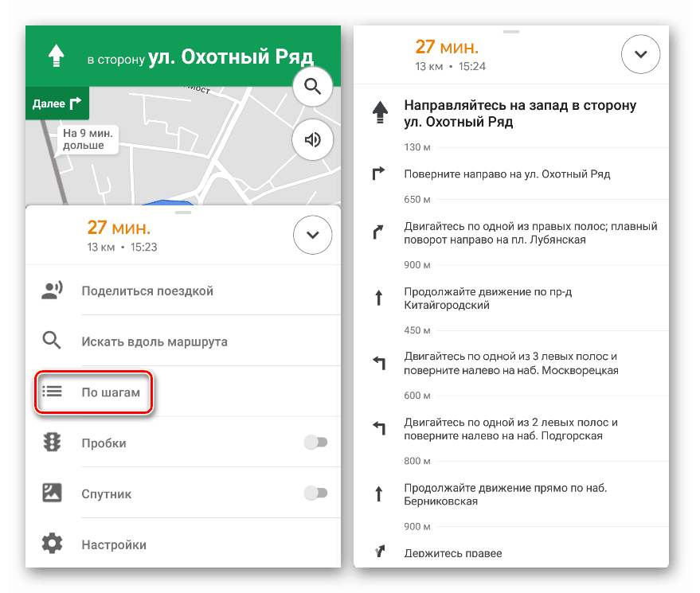Select the search icon on the map
Screen dimensions: 700x593
pyautogui.click(x=312, y=87)
